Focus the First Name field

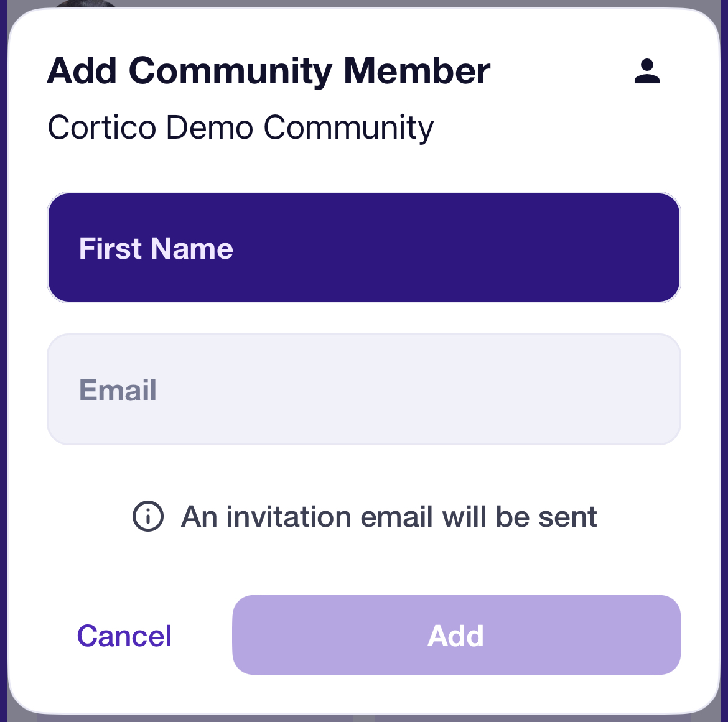[364, 248]
